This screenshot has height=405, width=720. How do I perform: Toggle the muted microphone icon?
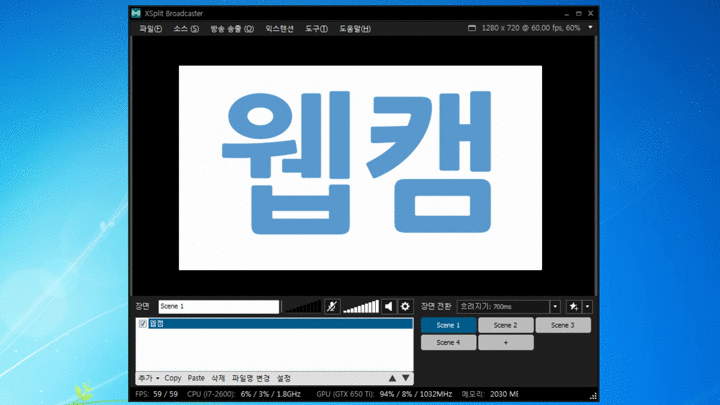pos(332,306)
